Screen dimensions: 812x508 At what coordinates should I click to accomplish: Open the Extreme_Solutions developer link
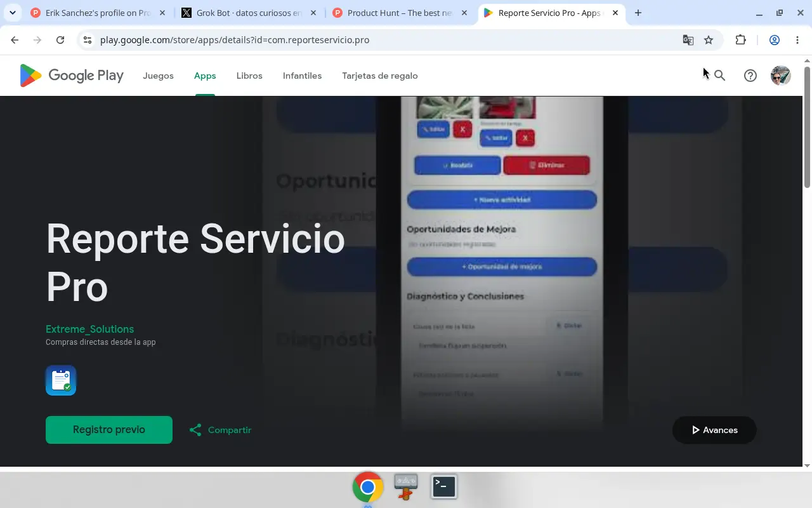(x=90, y=329)
